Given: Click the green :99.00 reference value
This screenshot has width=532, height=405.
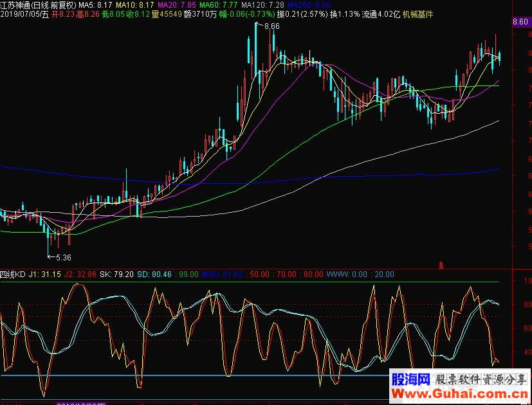Looking at the screenshot, I should pyautogui.click(x=187, y=274).
